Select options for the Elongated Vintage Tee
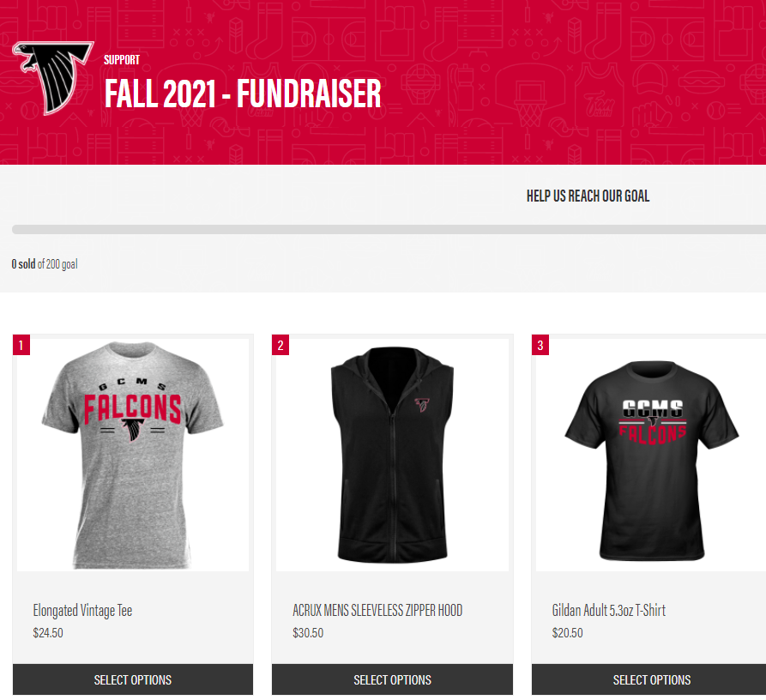Image resolution: width=766 pixels, height=700 pixels. [x=133, y=679]
